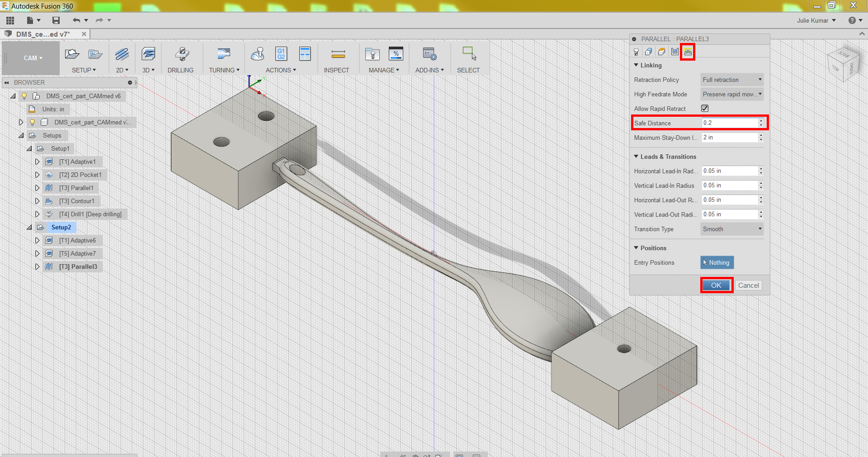868x457 pixels.
Task: Click the Add-Ins scripts icon
Action: click(429, 54)
